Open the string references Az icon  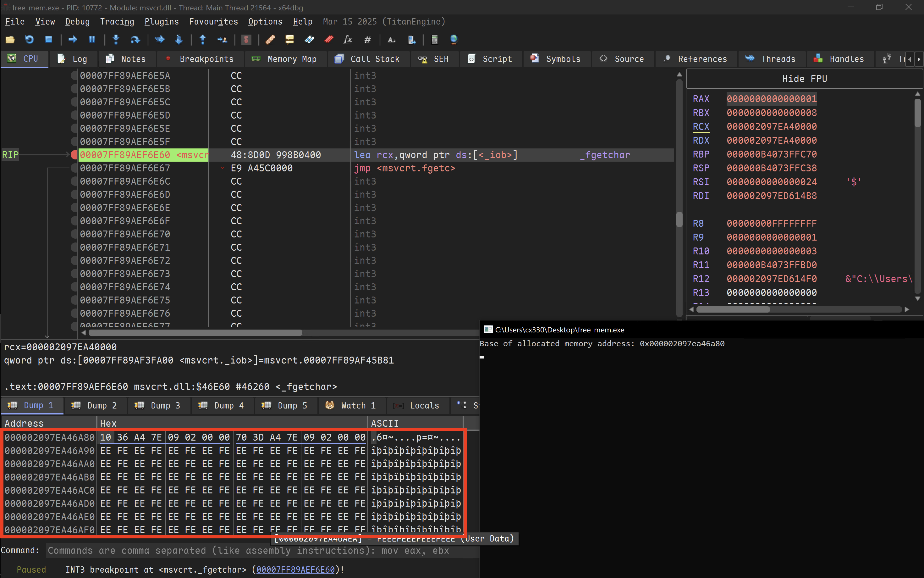click(x=392, y=39)
